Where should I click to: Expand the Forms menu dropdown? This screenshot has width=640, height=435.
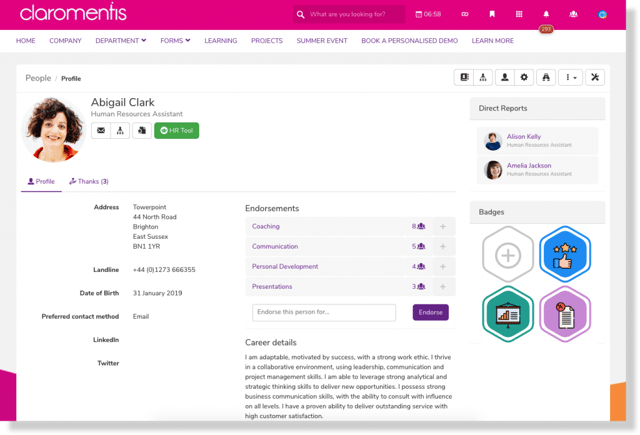[175, 41]
